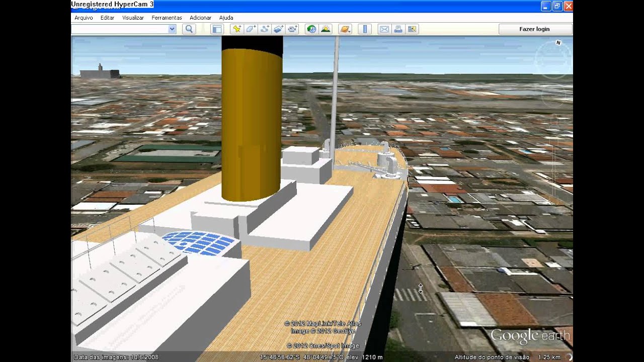Open the Arquivo menu
Screen dimensions: 644x362
(x=84, y=18)
